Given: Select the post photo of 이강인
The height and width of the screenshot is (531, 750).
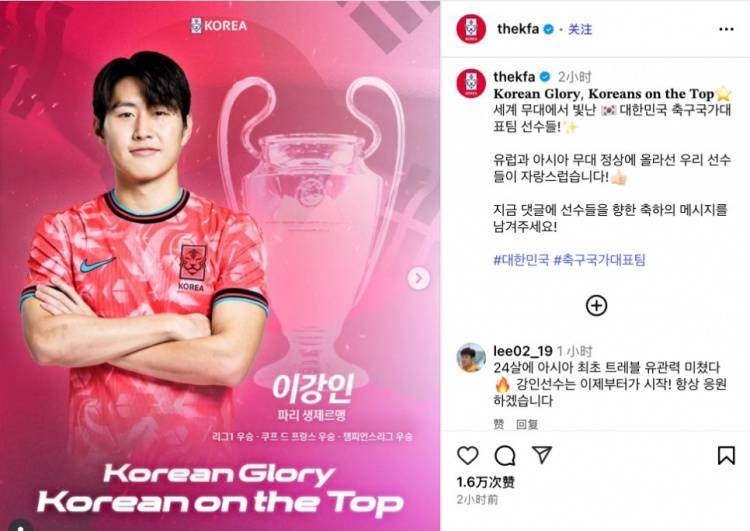Looking at the screenshot, I should pos(220,266).
